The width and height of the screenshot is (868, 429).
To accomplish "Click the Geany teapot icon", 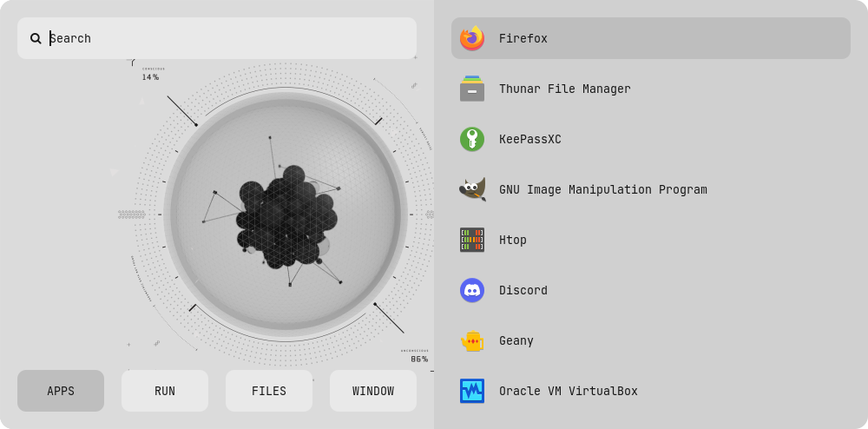I will pos(472,340).
